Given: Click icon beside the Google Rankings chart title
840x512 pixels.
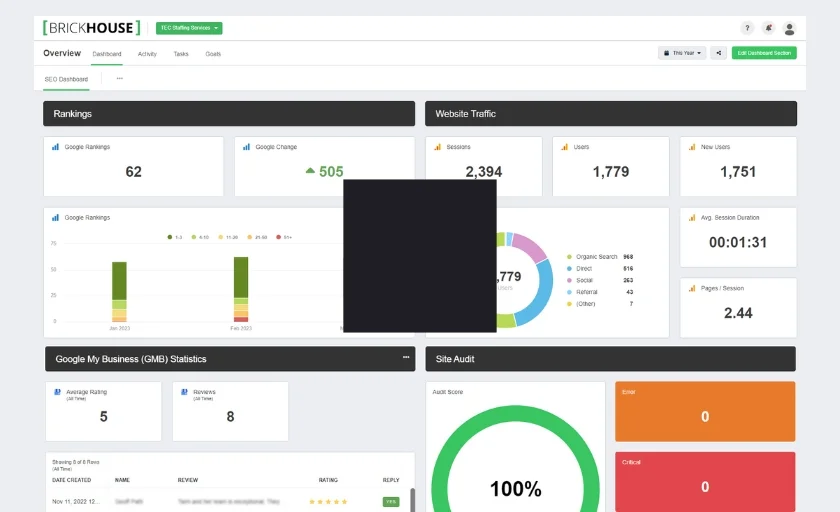Looking at the screenshot, I should coord(55,217).
